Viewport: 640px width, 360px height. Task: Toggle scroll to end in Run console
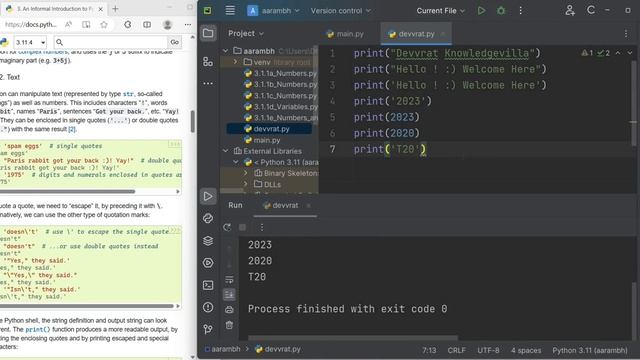pyautogui.click(x=229, y=295)
